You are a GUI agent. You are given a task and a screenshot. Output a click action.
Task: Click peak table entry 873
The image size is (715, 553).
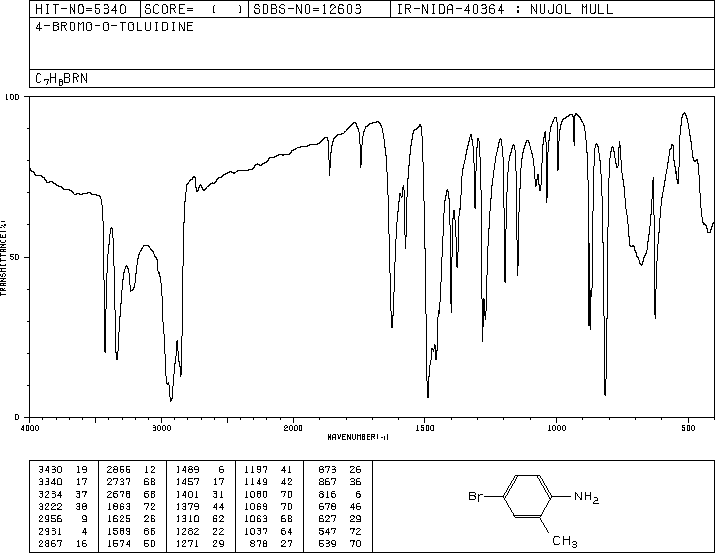327,470
